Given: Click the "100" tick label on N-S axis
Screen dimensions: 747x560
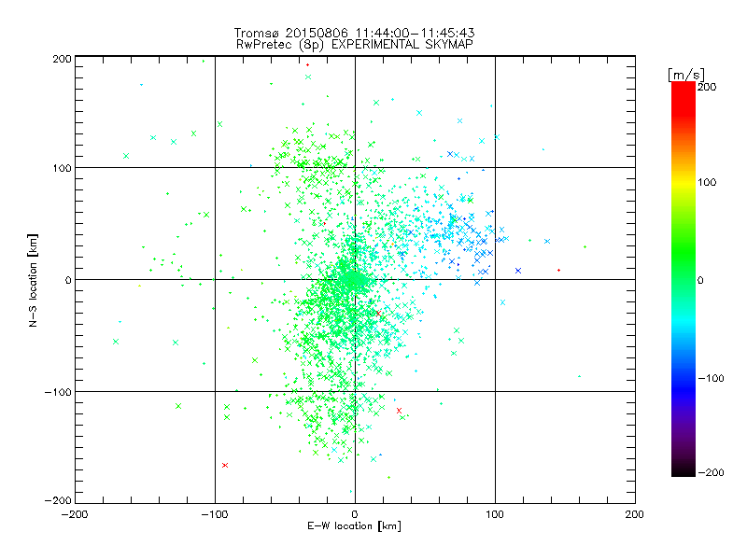Looking at the screenshot, I should 62,168.
